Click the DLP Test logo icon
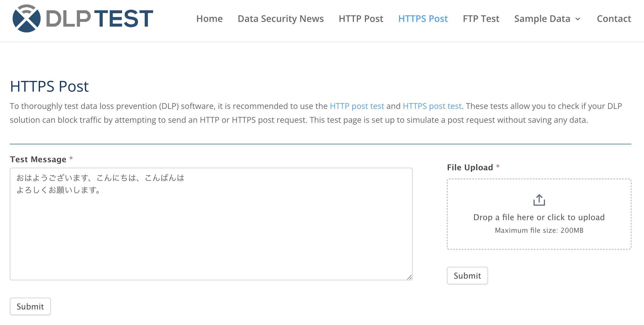The width and height of the screenshot is (644, 325). point(27,18)
